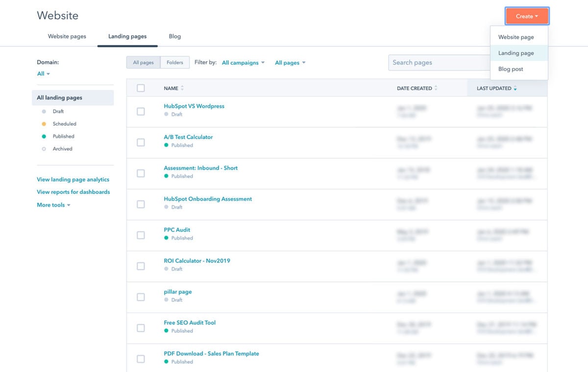Switch to Folders view
588x372 pixels.
click(175, 63)
